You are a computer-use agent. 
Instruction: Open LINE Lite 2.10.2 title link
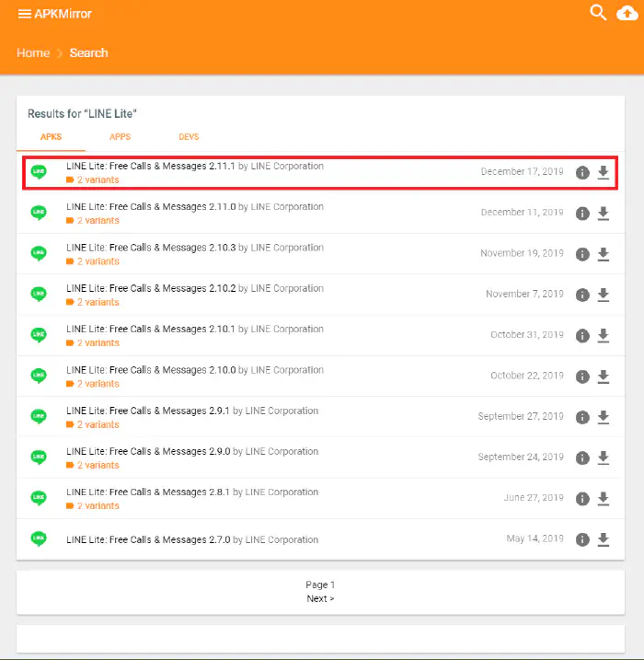[151, 288]
